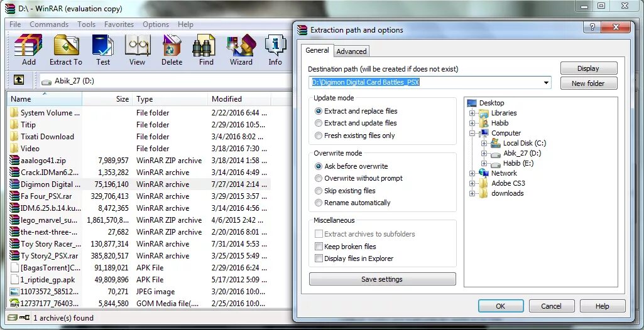The image size is (644, 330).
Task: Select the Tixati Download folder icon
Action: tap(14, 137)
